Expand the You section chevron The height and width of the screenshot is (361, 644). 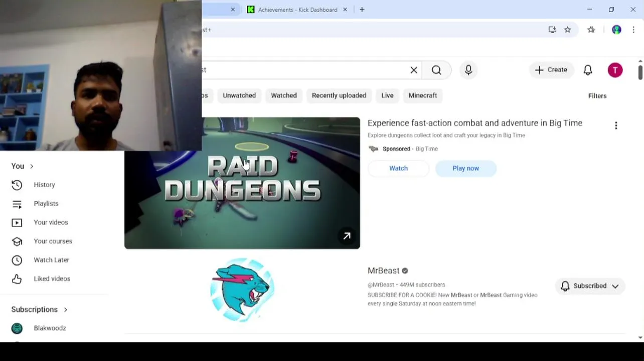point(32,166)
